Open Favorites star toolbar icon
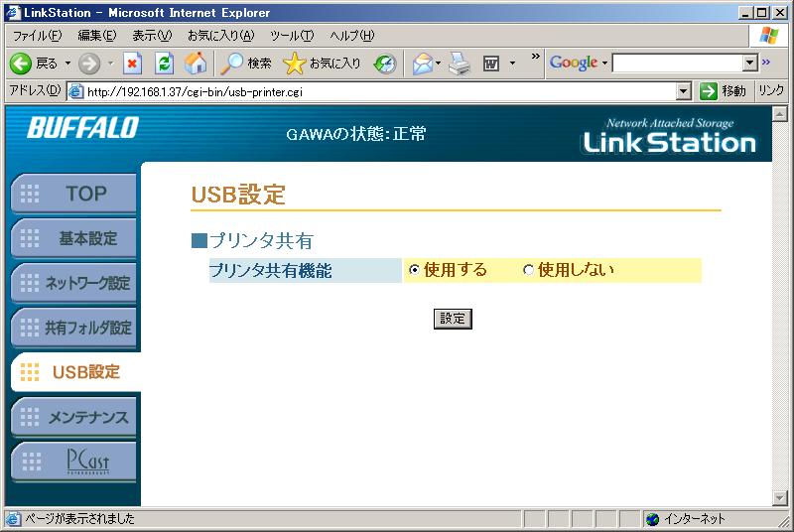 point(294,64)
